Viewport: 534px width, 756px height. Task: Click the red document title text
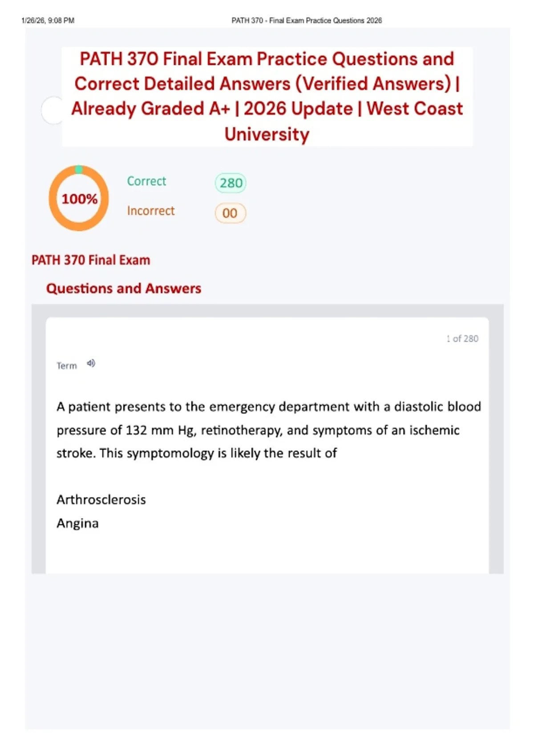(x=267, y=84)
